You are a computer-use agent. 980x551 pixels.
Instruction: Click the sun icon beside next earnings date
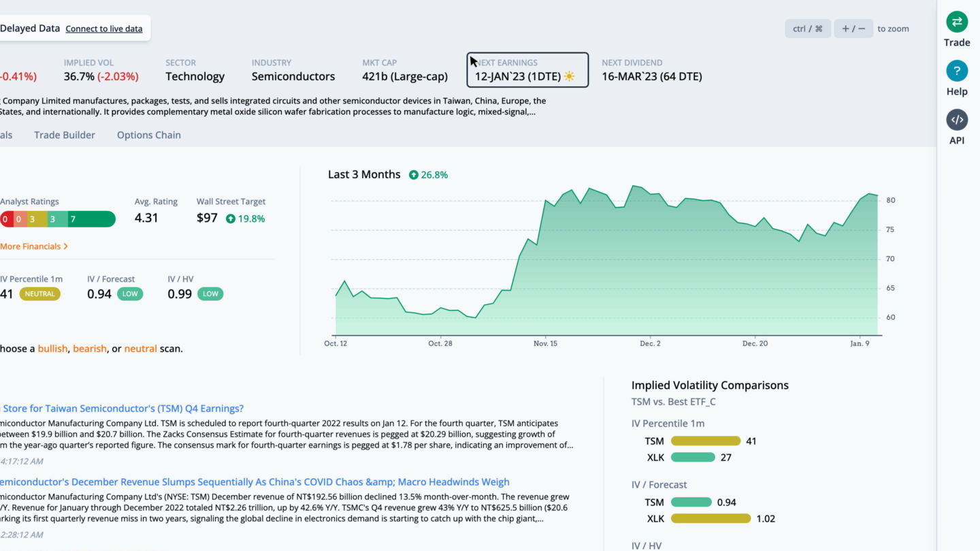(569, 77)
